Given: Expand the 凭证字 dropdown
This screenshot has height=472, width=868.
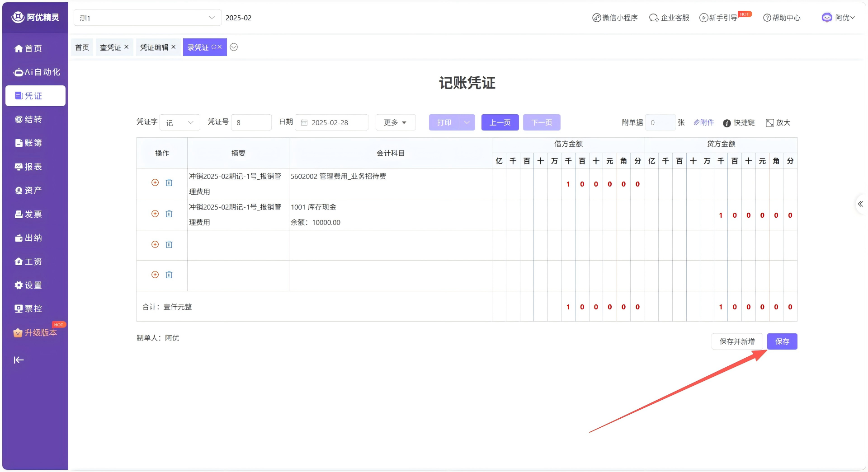Looking at the screenshot, I should tap(180, 122).
